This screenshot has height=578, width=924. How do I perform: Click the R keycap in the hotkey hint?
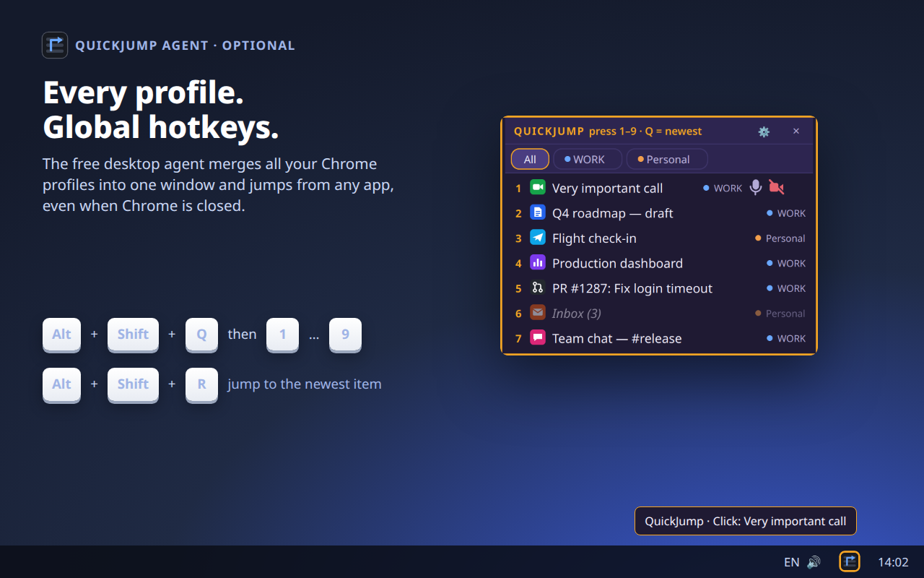(x=201, y=384)
